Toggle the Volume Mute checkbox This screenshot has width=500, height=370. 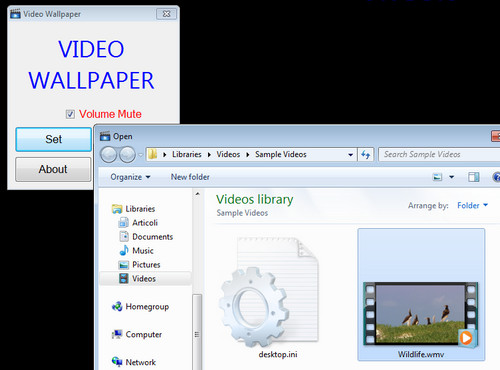coord(70,114)
